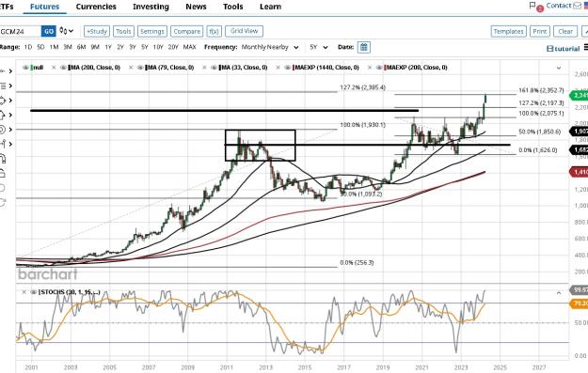Click the blue GO button
The width and height of the screenshot is (588, 373).
click(49, 31)
